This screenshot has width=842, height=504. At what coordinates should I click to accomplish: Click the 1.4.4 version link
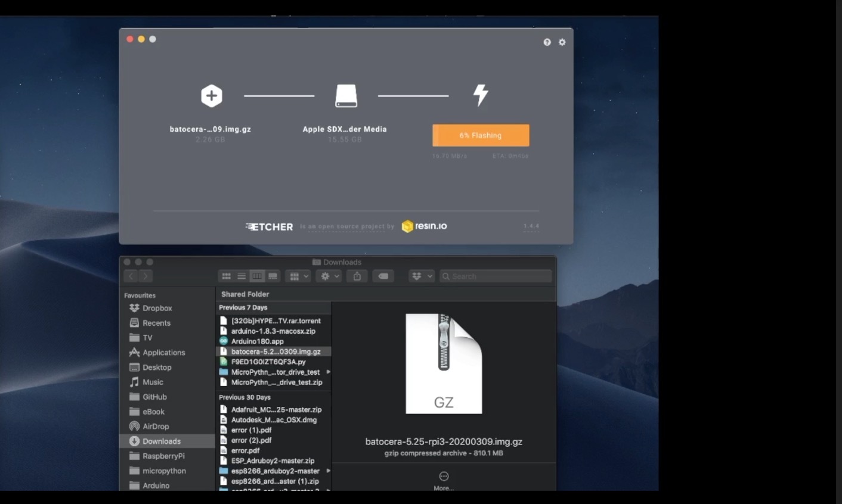point(531,226)
